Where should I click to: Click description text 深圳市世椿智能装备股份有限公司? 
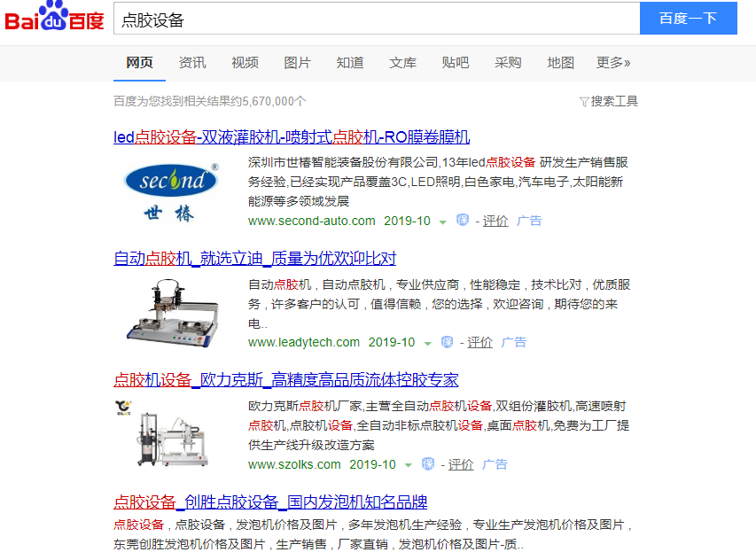(x=343, y=162)
